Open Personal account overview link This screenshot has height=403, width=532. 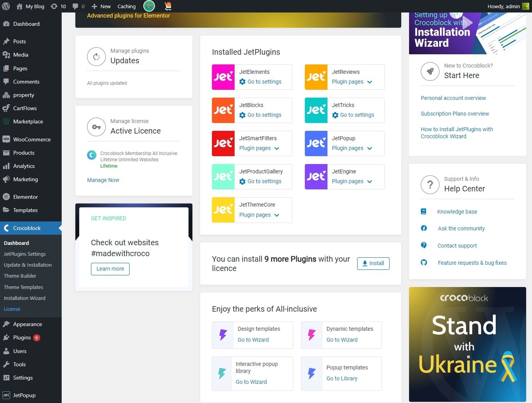453,98
